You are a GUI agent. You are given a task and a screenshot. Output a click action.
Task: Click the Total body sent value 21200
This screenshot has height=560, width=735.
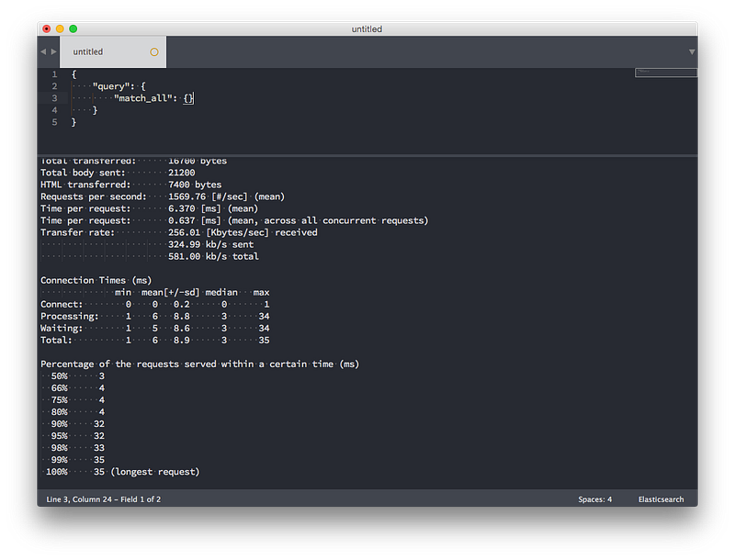(181, 173)
